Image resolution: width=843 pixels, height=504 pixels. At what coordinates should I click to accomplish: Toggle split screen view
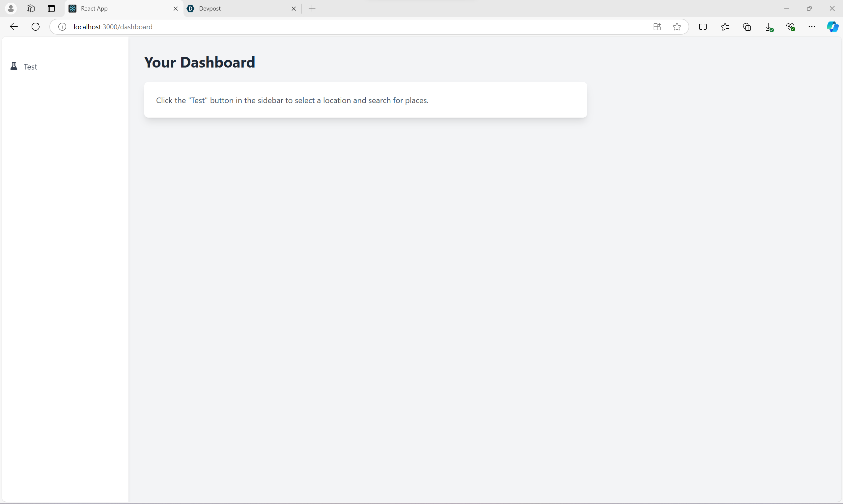click(x=703, y=27)
